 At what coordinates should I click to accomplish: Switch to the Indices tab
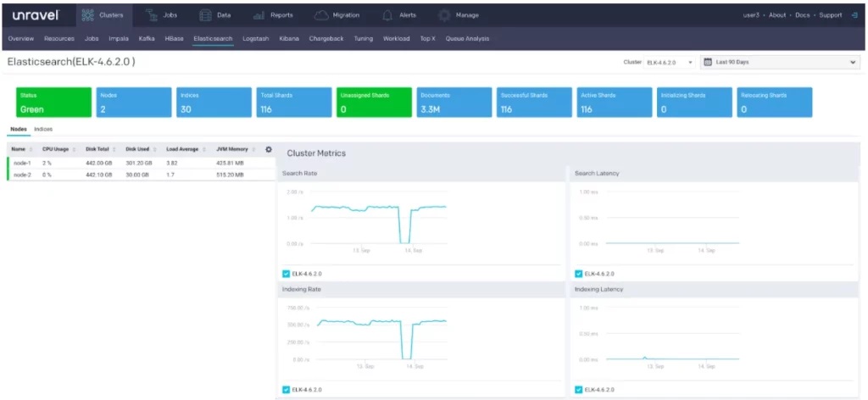click(43, 129)
